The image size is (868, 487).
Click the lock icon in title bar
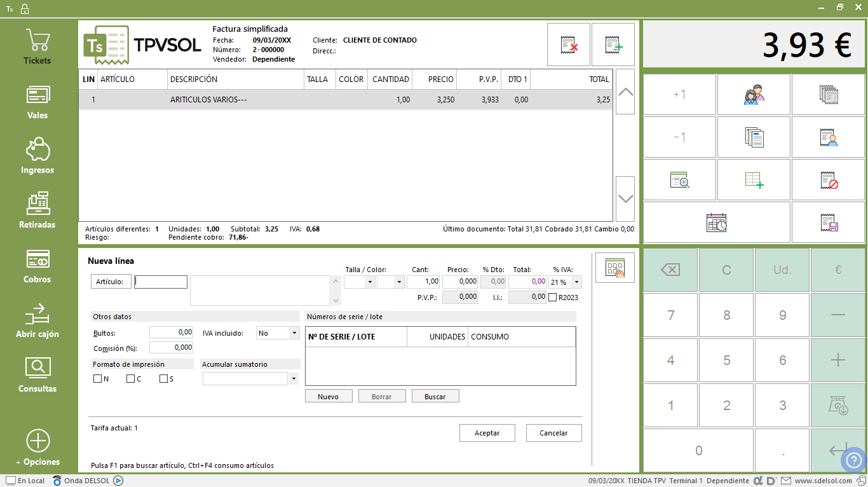(x=24, y=9)
